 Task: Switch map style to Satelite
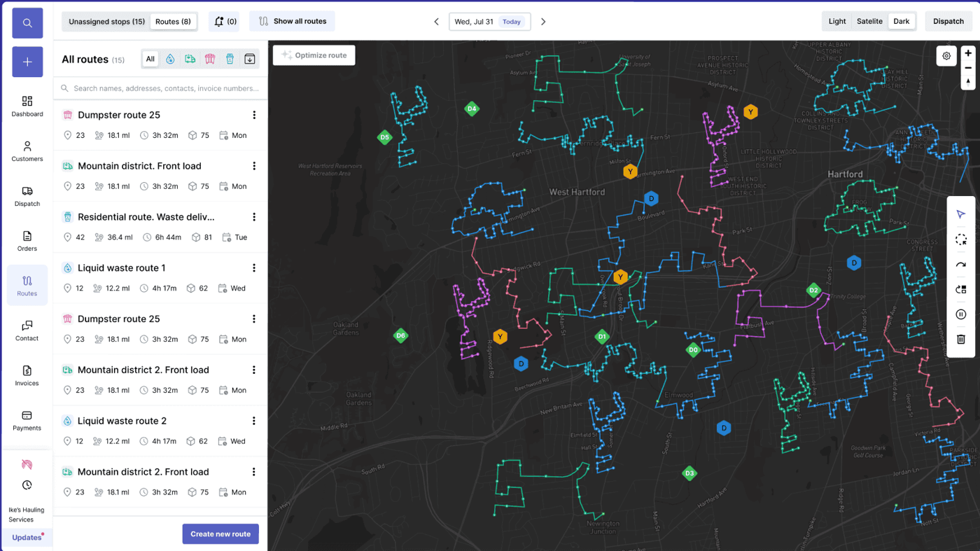point(869,22)
